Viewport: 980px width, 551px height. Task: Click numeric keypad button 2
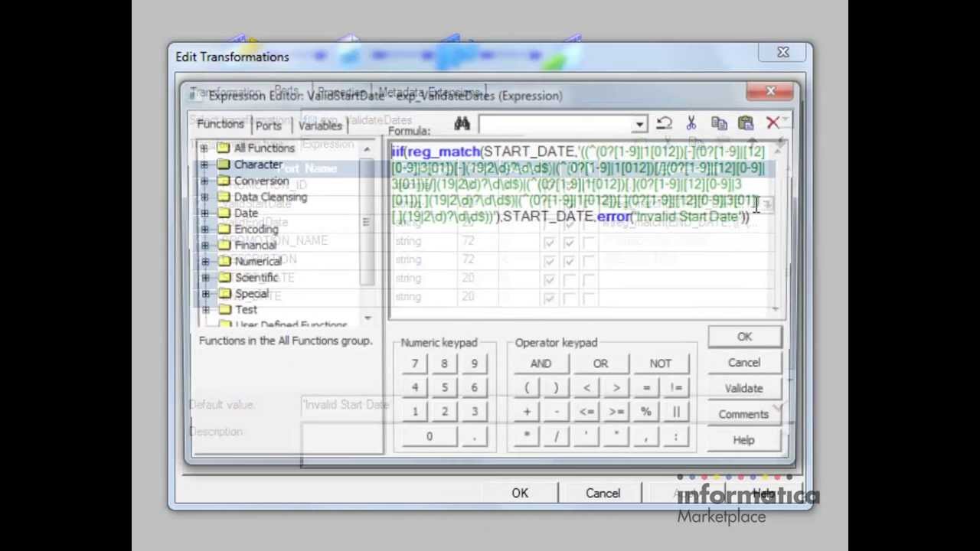tap(444, 412)
